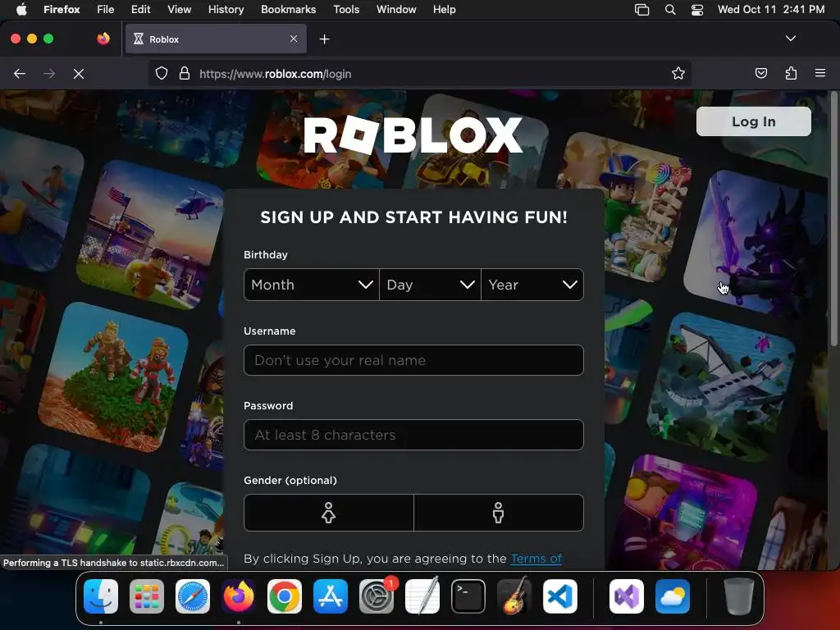Open System Settings from the Dock

377,596
